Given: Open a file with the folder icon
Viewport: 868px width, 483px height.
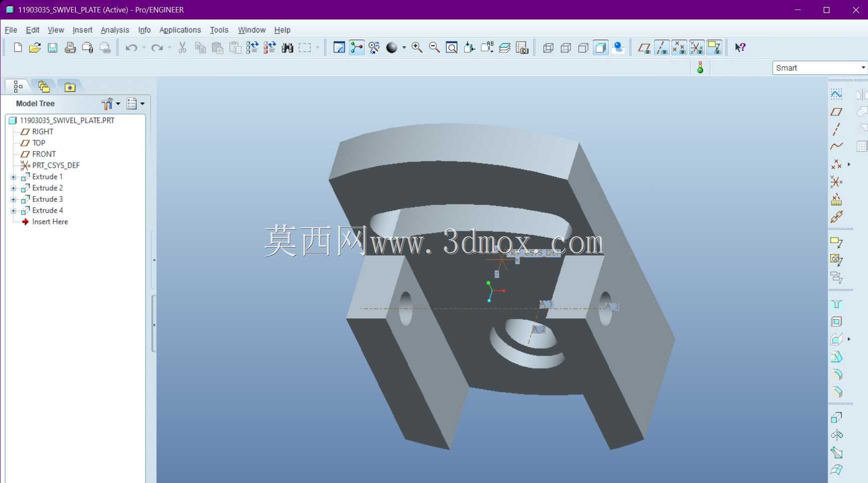Looking at the screenshot, I should 35,48.
